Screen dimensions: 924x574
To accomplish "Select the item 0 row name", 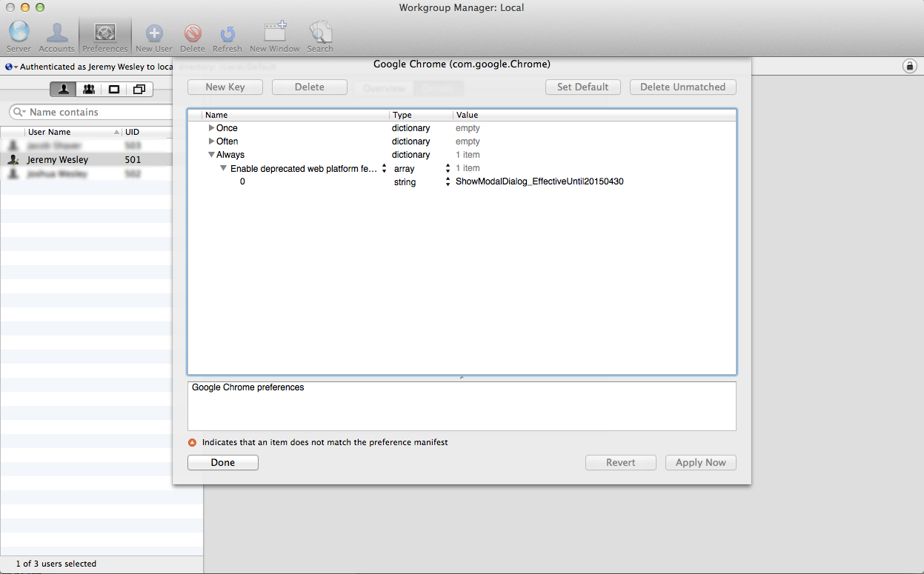I will click(242, 181).
